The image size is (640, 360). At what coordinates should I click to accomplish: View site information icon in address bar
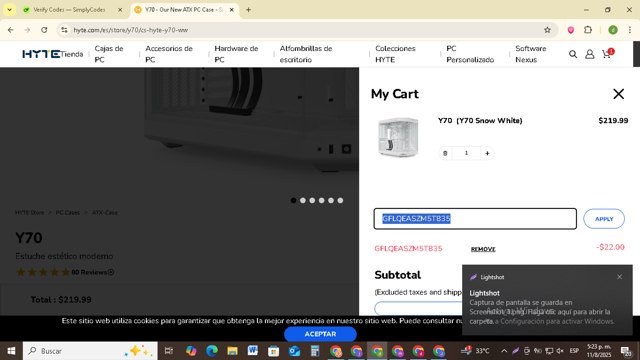(64, 30)
